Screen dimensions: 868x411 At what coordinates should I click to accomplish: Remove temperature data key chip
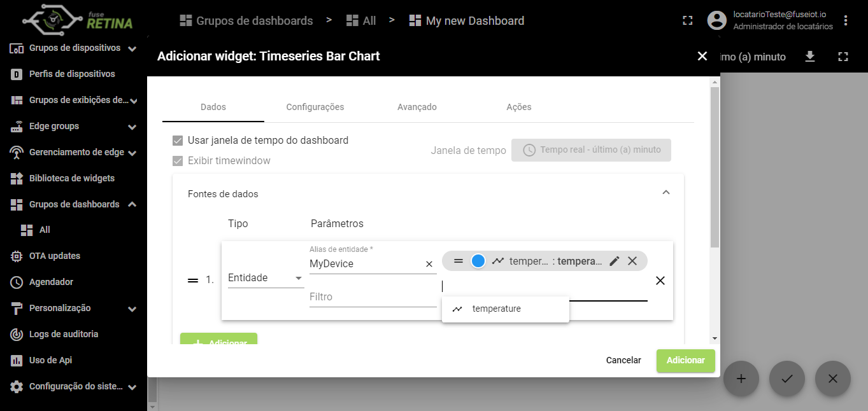(x=632, y=261)
